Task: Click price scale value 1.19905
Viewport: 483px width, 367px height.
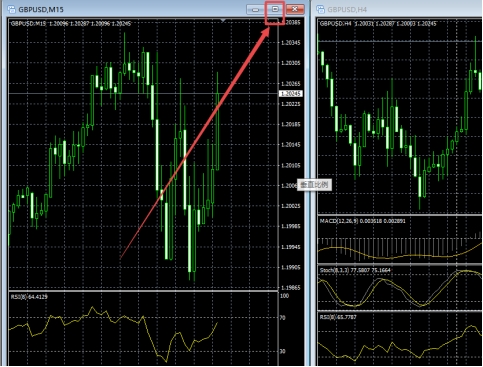Action: pyautogui.click(x=291, y=267)
